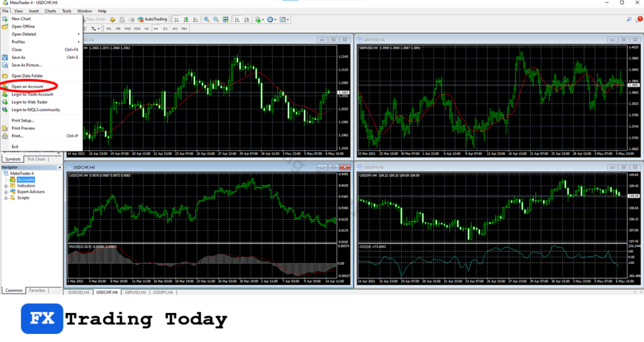644x342 pixels.
Task: Choose Open Data Folder menu entry
Action: click(x=41, y=76)
